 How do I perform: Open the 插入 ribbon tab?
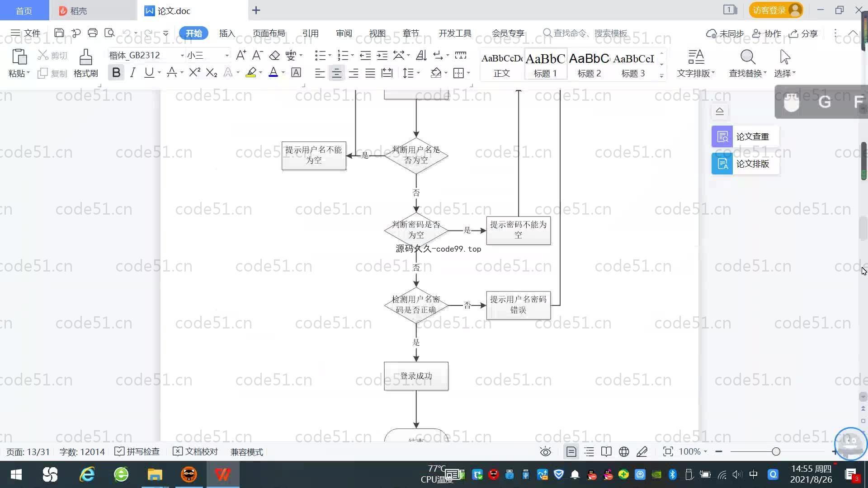[227, 33]
